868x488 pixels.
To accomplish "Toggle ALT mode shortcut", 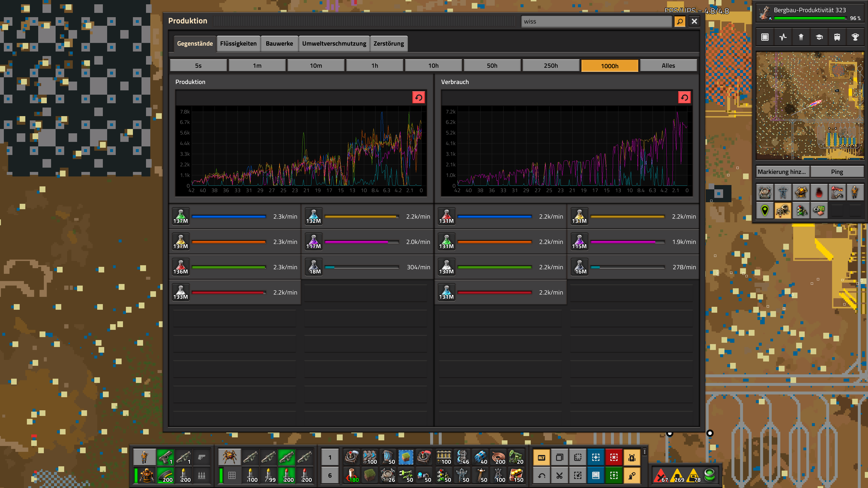I will (542, 457).
